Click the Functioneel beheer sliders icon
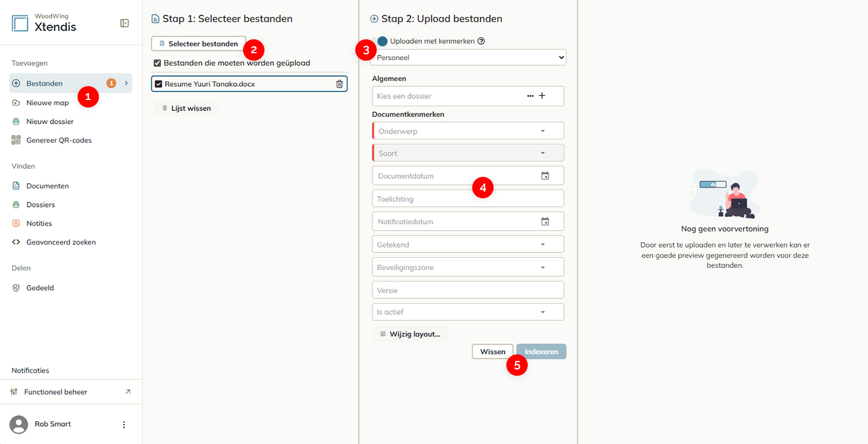 [14, 392]
